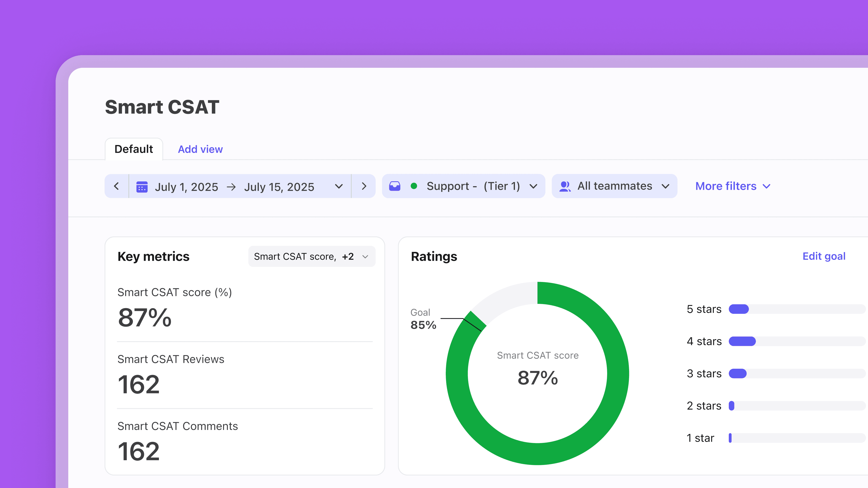Click Smart CSAT Comments 162 value
The image size is (868, 488).
click(139, 452)
